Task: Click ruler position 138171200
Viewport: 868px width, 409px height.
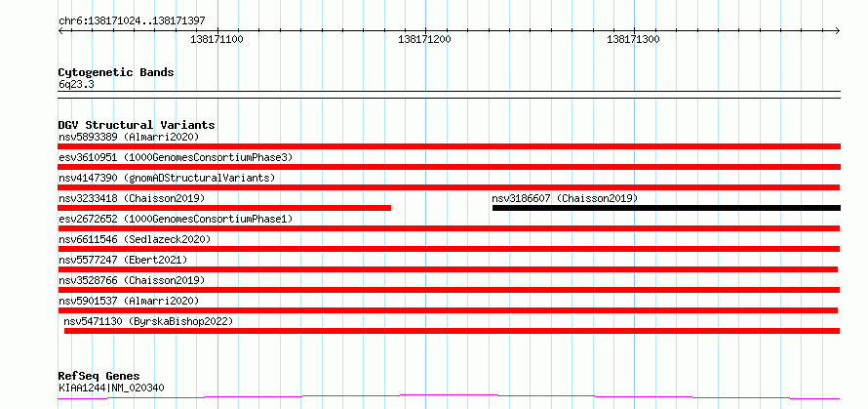Action: pyautogui.click(x=424, y=40)
